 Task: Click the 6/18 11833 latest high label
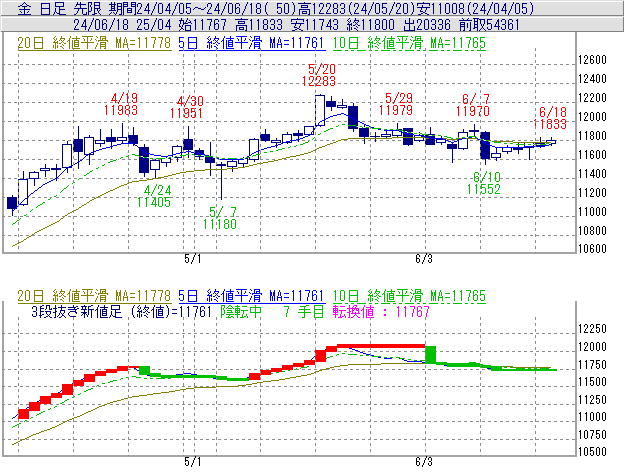550,118
